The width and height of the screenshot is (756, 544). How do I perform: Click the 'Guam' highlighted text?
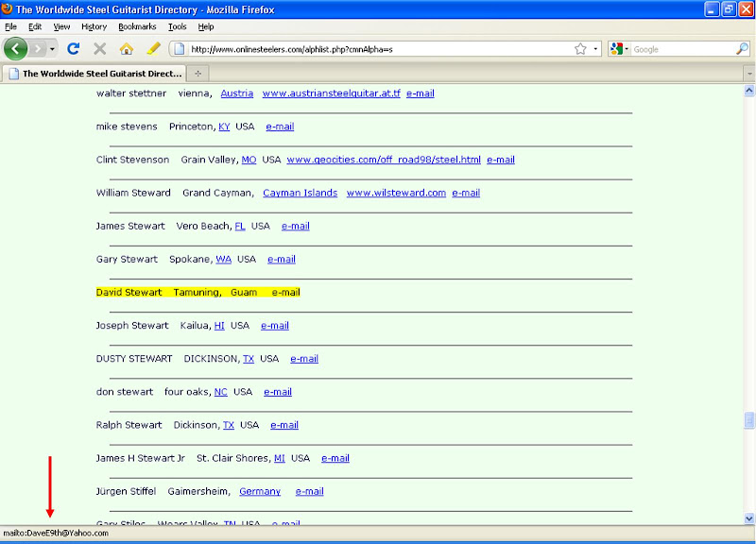(244, 293)
